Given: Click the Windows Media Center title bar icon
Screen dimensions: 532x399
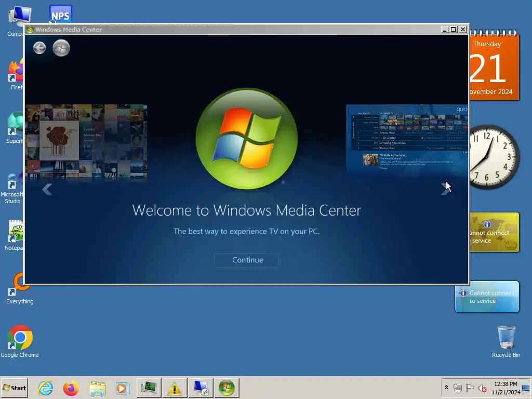Looking at the screenshot, I should pyautogui.click(x=30, y=30).
